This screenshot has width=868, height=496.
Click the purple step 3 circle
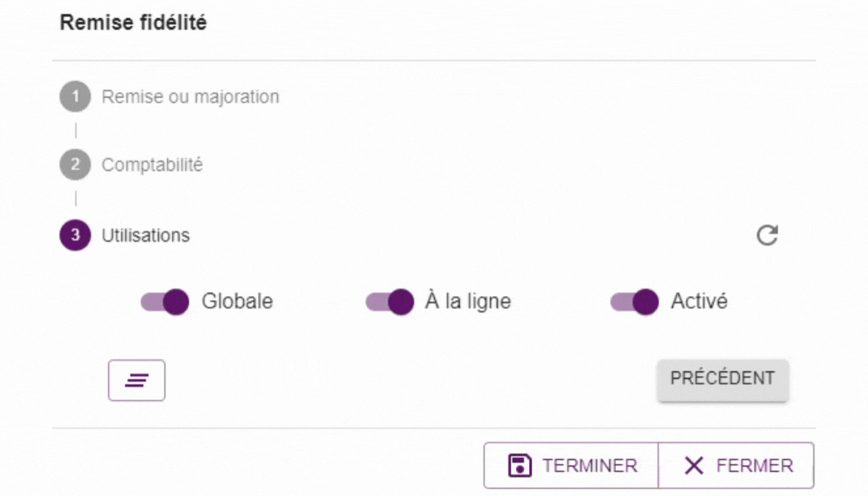[75, 236]
